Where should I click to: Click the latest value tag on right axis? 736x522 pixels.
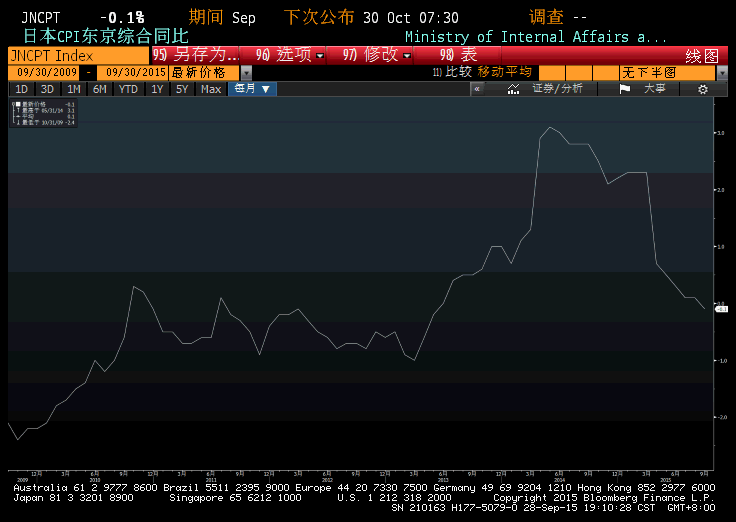coord(721,310)
